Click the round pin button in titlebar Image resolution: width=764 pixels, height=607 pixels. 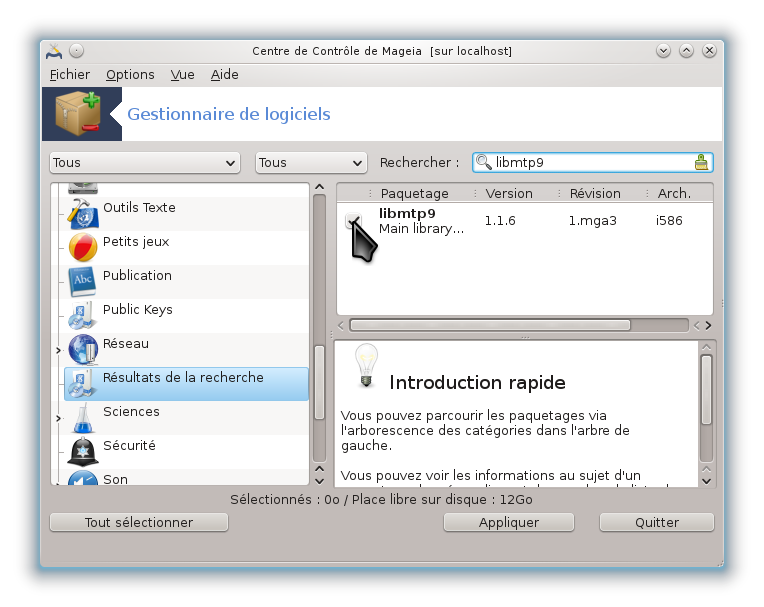pyautogui.click(x=76, y=51)
